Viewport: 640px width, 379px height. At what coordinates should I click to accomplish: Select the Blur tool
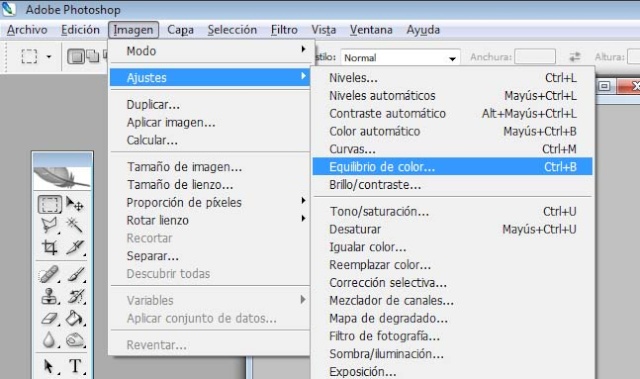(x=49, y=339)
